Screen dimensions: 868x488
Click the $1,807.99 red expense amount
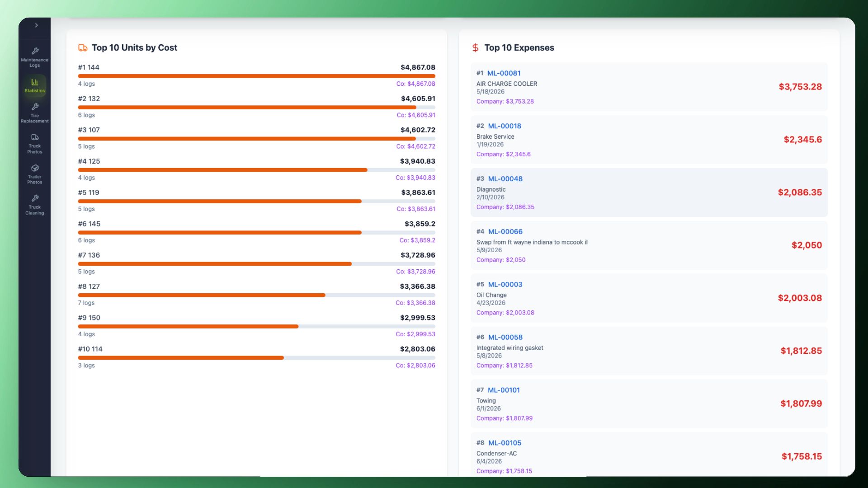(801, 404)
